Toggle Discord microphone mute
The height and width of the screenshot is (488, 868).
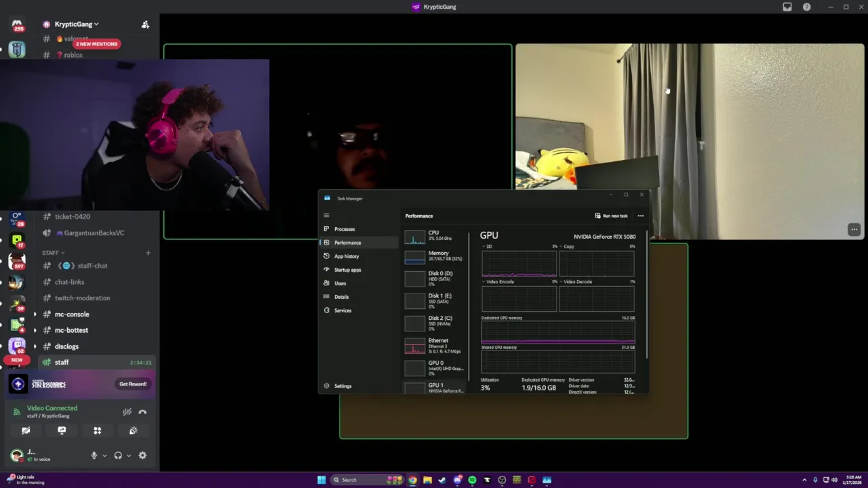pos(94,455)
